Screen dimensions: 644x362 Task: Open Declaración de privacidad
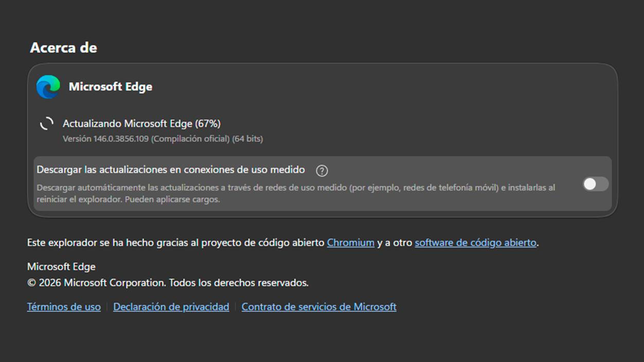coord(171,306)
